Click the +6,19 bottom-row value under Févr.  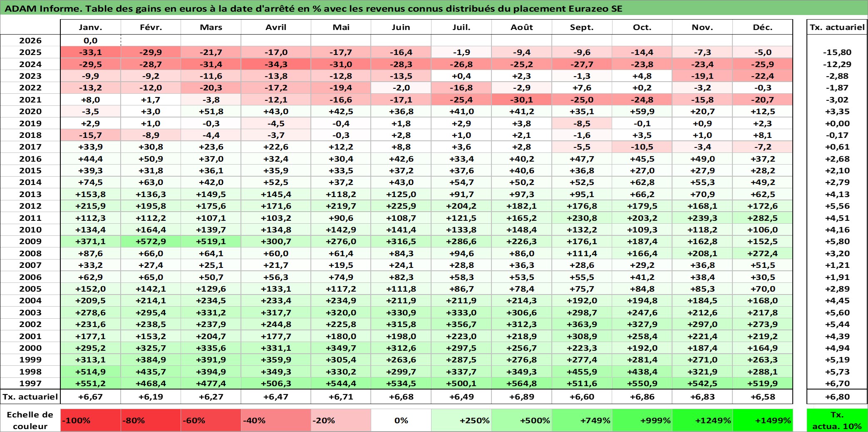[x=151, y=397]
